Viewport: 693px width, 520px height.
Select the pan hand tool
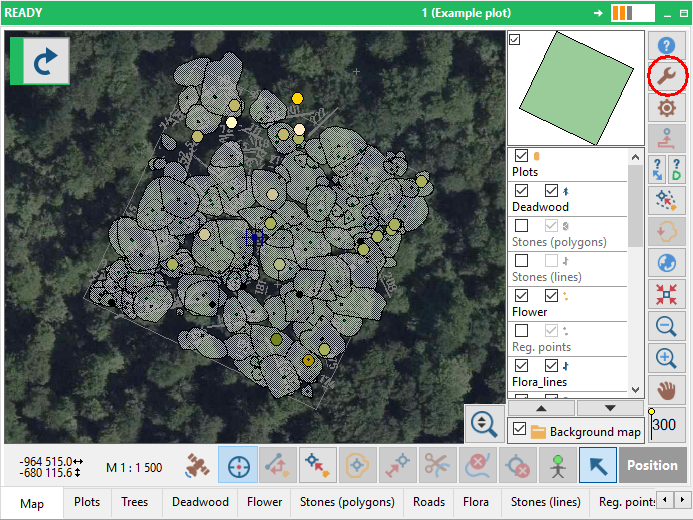coord(667,389)
